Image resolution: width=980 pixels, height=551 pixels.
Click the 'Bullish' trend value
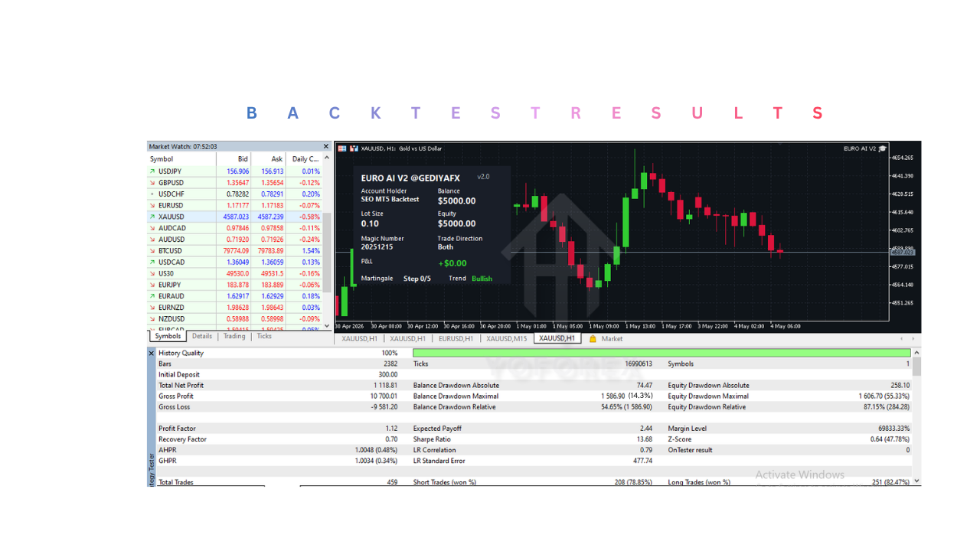coord(482,279)
